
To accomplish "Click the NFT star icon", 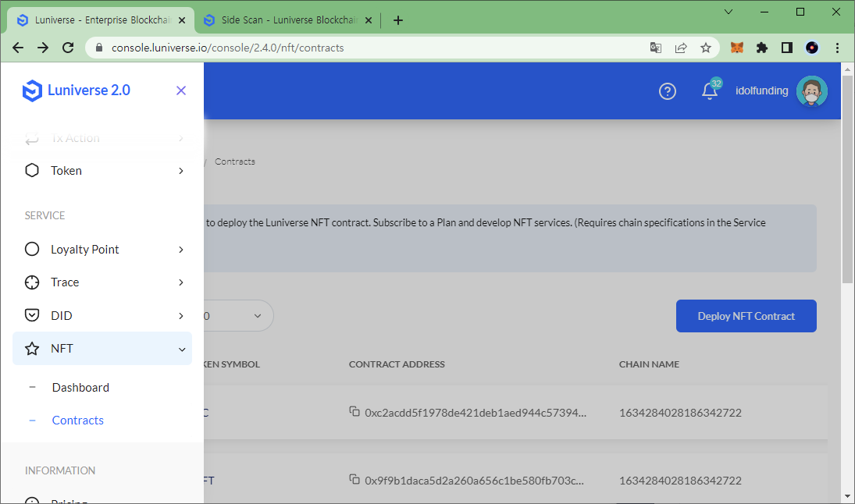I will click(32, 349).
